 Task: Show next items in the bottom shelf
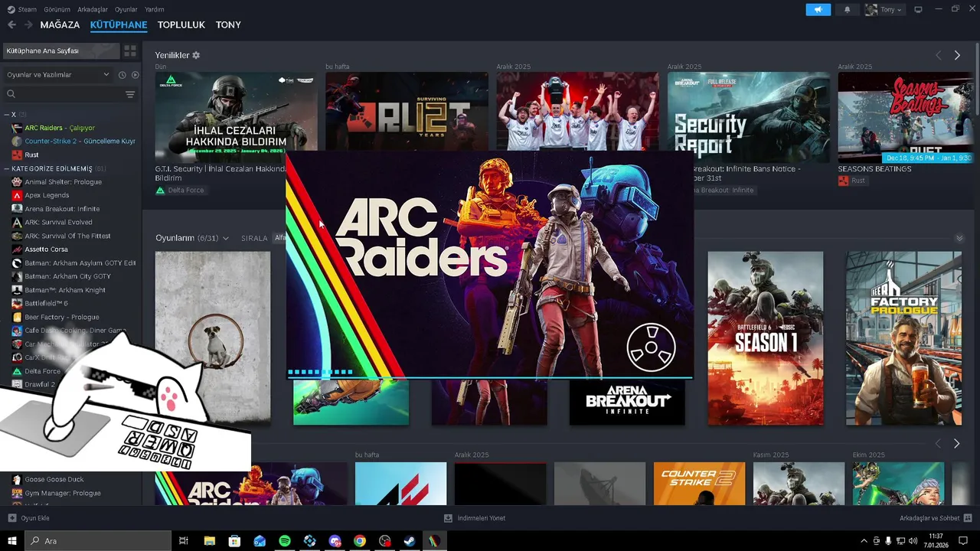[x=956, y=444]
